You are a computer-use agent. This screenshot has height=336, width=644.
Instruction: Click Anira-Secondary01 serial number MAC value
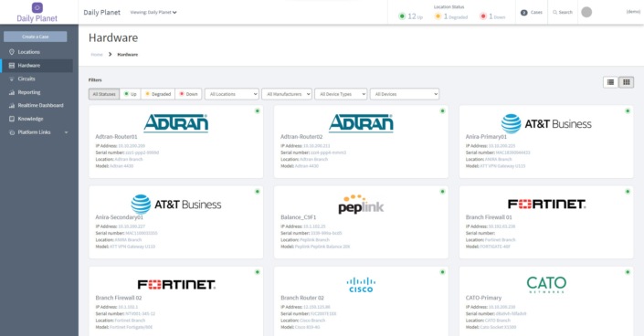point(142,234)
